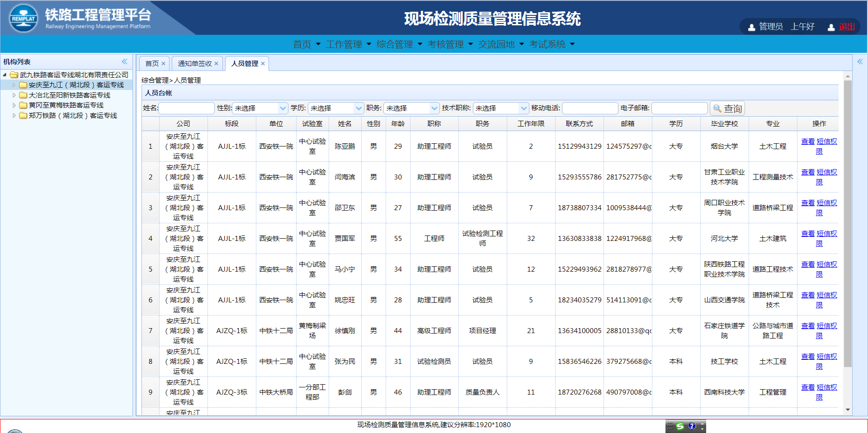This screenshot has height=433, width=868.
Task: Click the 姓名 column header
Action: click(x=345, y=124)
